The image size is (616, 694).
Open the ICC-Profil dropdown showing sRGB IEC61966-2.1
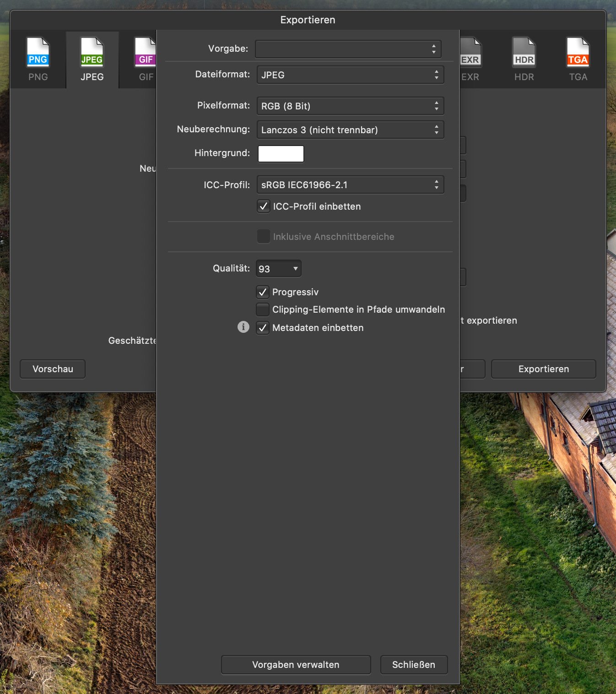350,184
